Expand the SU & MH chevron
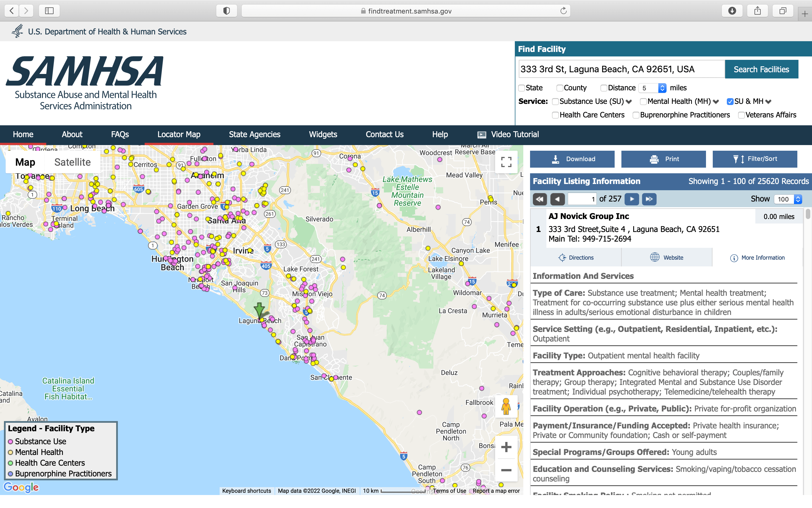 click(768, 102)
